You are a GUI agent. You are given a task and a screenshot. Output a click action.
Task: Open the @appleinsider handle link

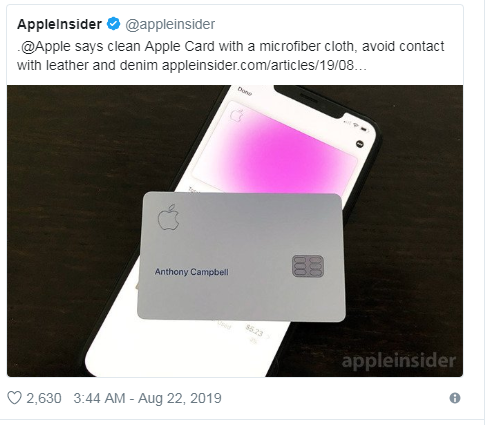(x=170, y=24)
